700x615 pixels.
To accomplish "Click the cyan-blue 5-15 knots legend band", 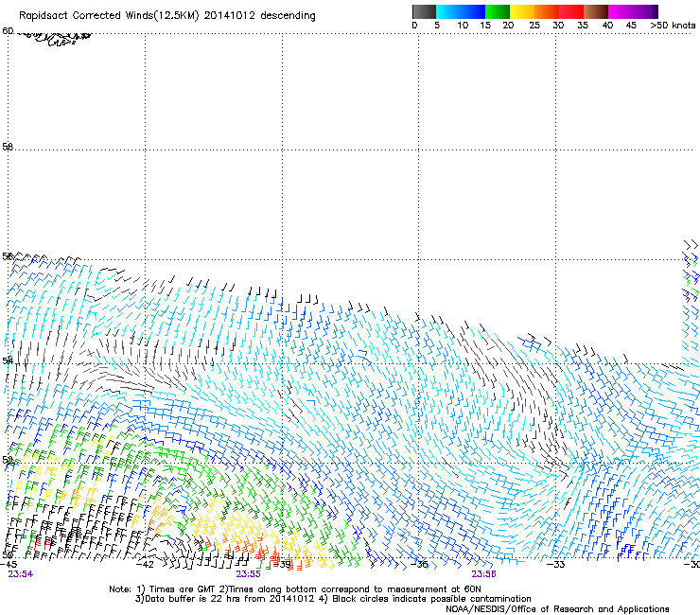I will (461, 11).
